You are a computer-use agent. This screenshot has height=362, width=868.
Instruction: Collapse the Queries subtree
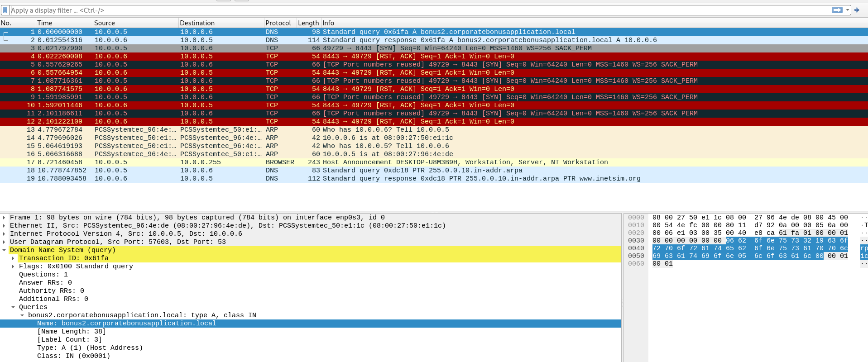(13, 307)
